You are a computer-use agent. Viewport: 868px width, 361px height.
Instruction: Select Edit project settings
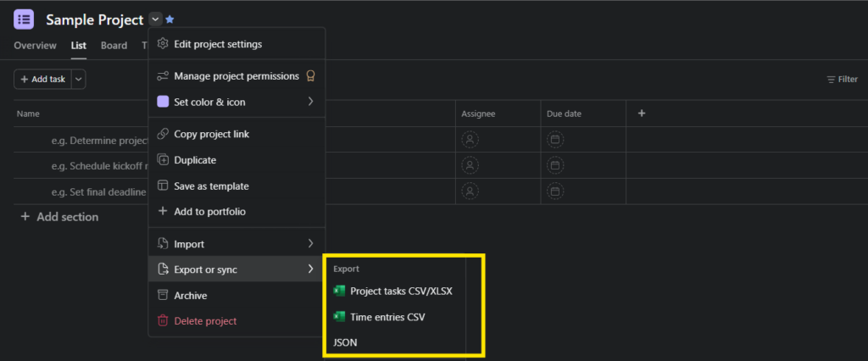(x=218, y=44)
